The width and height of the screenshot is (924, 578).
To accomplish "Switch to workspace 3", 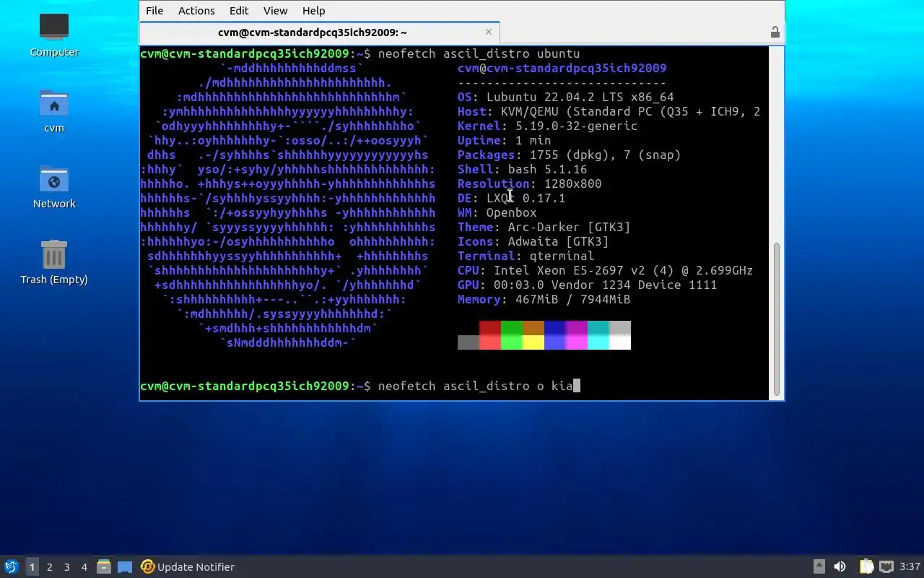I will [66, 567].
